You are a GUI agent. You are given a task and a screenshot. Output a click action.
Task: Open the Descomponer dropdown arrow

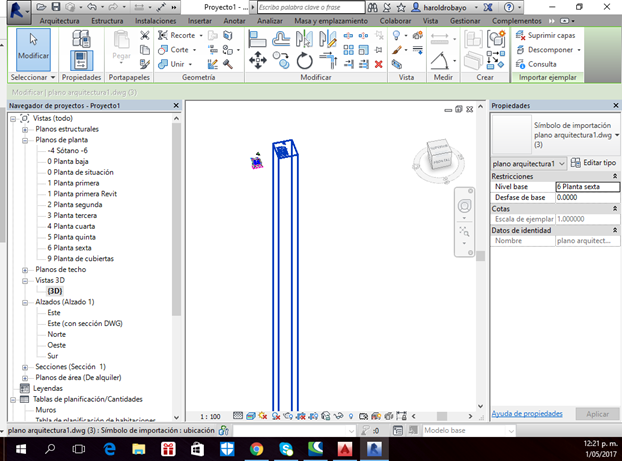click(x=579, y=50)
